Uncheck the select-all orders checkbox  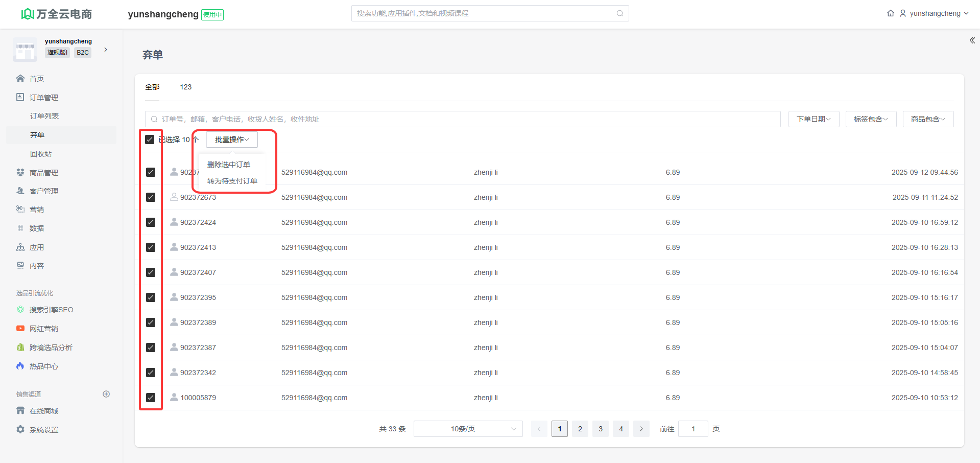150,140
